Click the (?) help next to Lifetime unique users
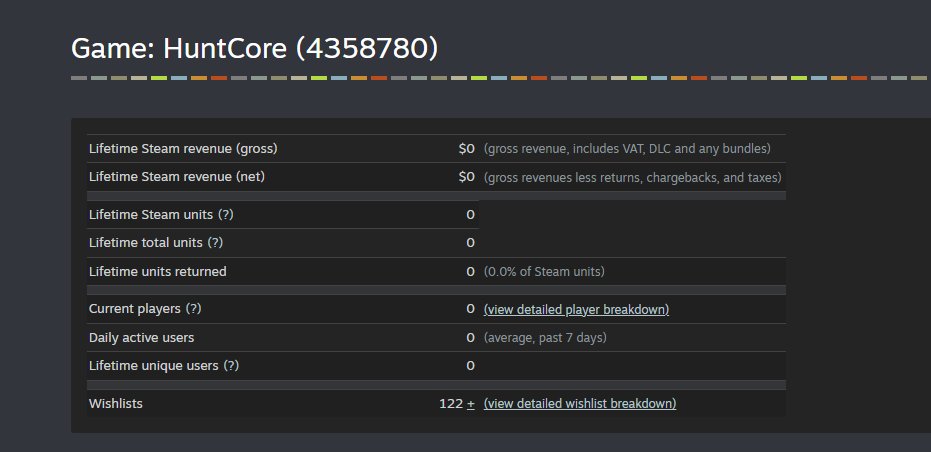931x452 pixels. (231, 366)
